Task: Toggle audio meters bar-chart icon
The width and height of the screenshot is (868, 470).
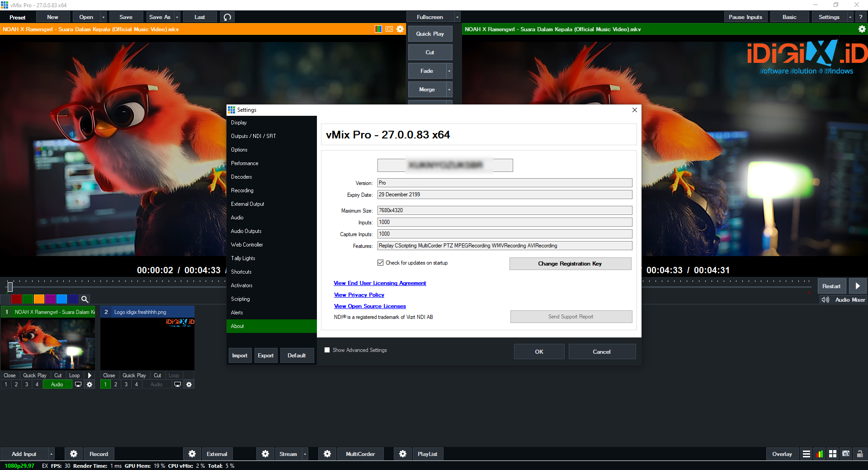Action: point(820,454)
